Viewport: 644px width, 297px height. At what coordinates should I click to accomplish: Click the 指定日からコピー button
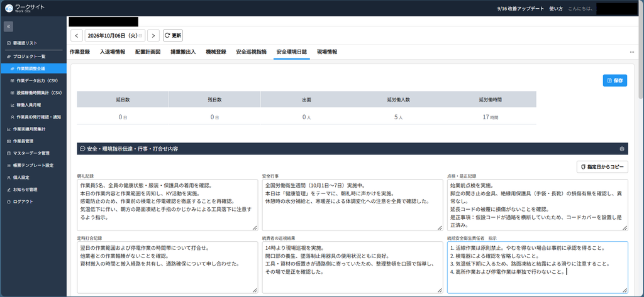point(602,167)
